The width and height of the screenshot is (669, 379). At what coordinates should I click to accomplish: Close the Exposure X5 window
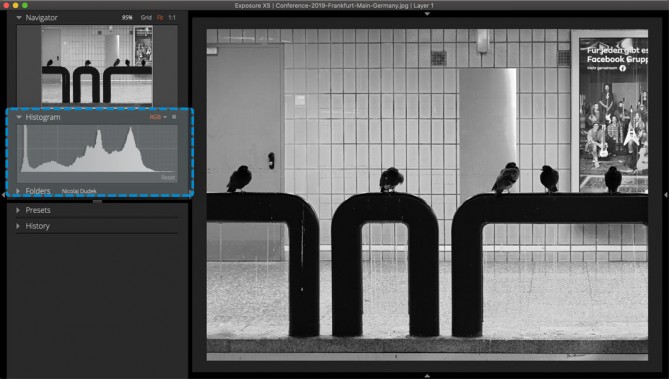coord(6,5)
